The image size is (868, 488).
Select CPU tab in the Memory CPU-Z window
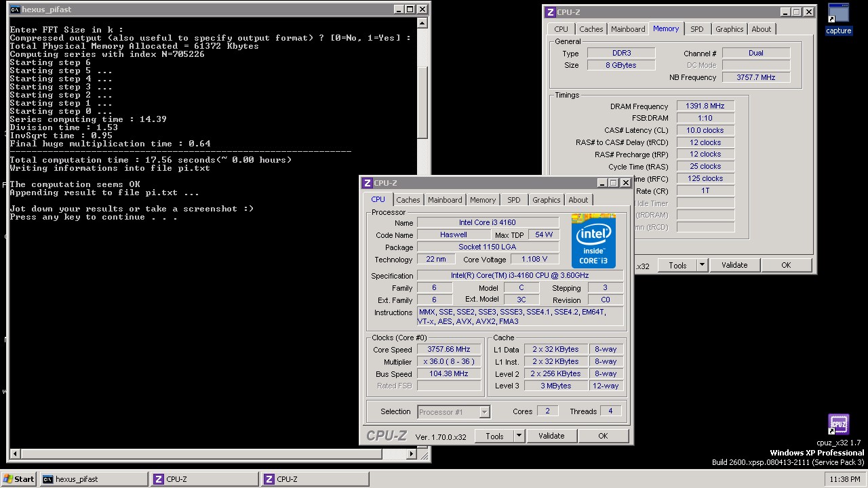pos(561,29)
